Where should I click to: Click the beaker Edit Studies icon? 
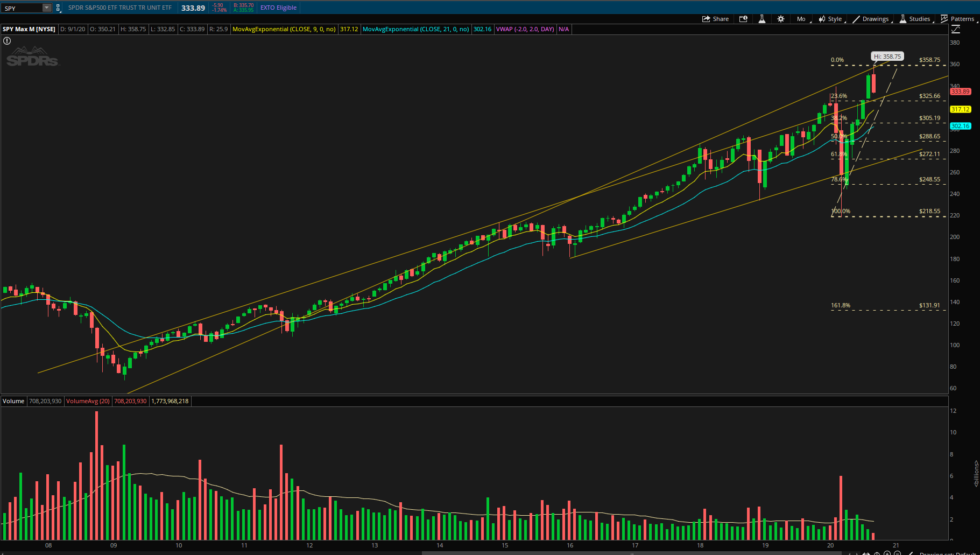click(762, 19)
